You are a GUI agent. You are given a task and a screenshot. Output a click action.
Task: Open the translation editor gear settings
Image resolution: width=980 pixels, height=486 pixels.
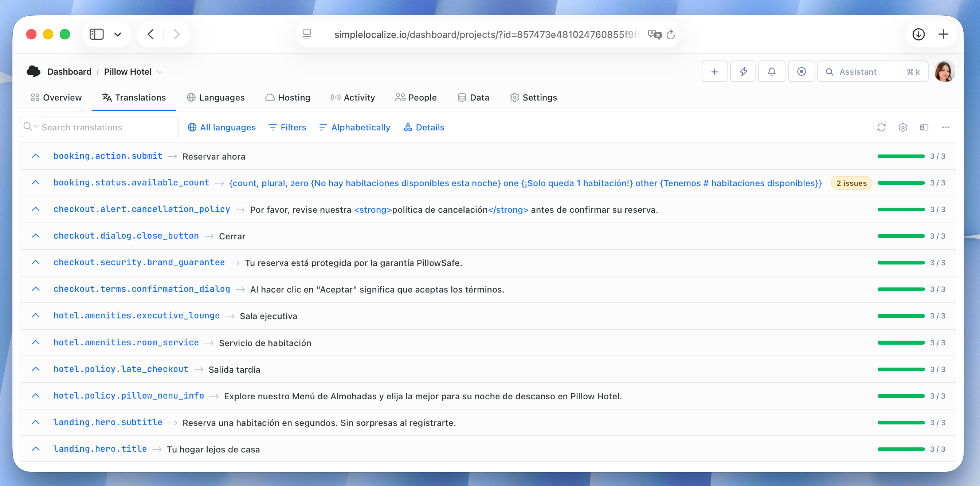pos(902,128)
